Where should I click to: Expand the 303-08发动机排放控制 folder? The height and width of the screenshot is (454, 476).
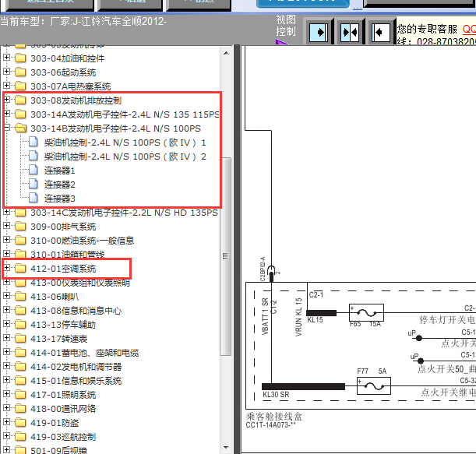point(6,99)
